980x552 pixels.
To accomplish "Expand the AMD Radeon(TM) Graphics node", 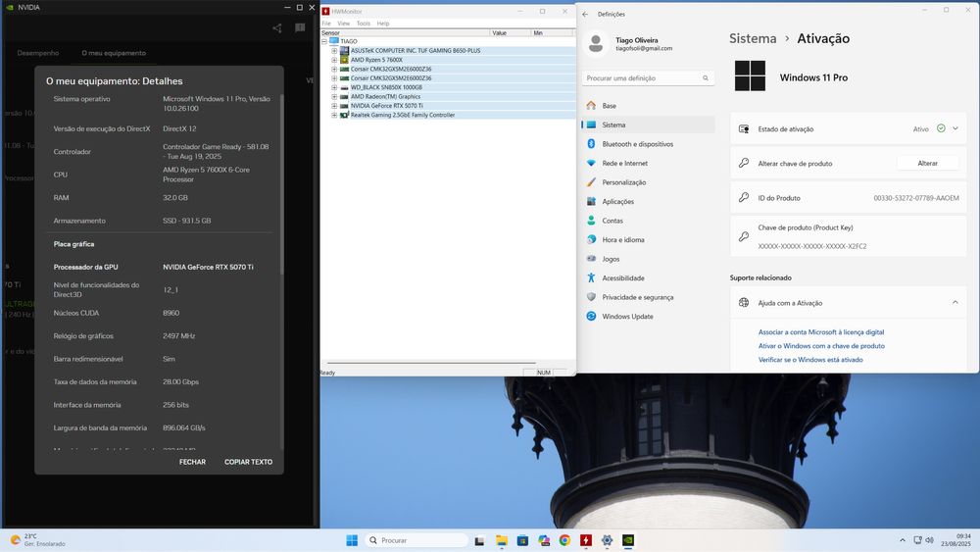I will pyautogui.click(x=334, y=97).
